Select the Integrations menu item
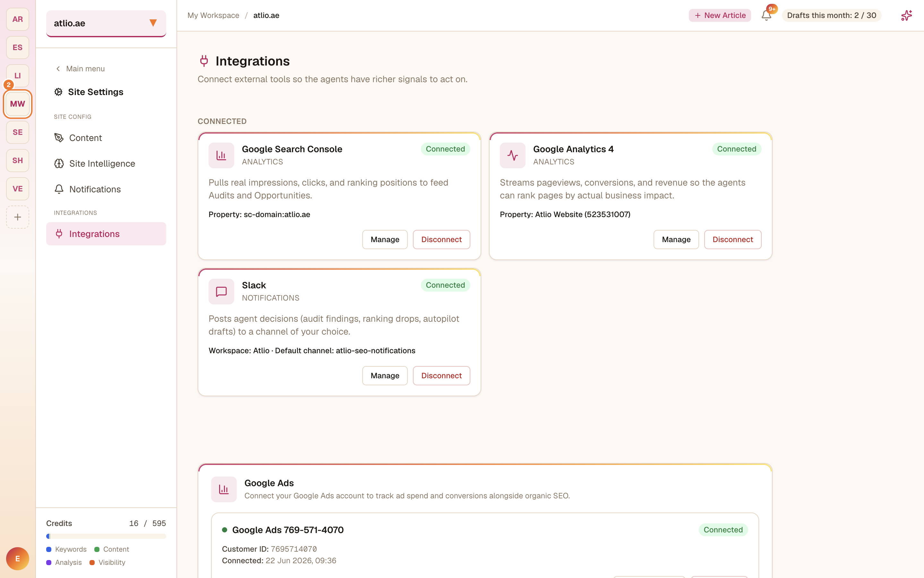Screen dimensions: 924x578 (x=106, y=233)
